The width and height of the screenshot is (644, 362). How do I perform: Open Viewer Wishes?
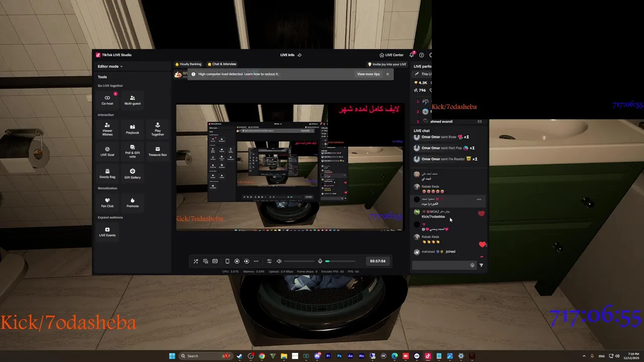pos(107,129)
